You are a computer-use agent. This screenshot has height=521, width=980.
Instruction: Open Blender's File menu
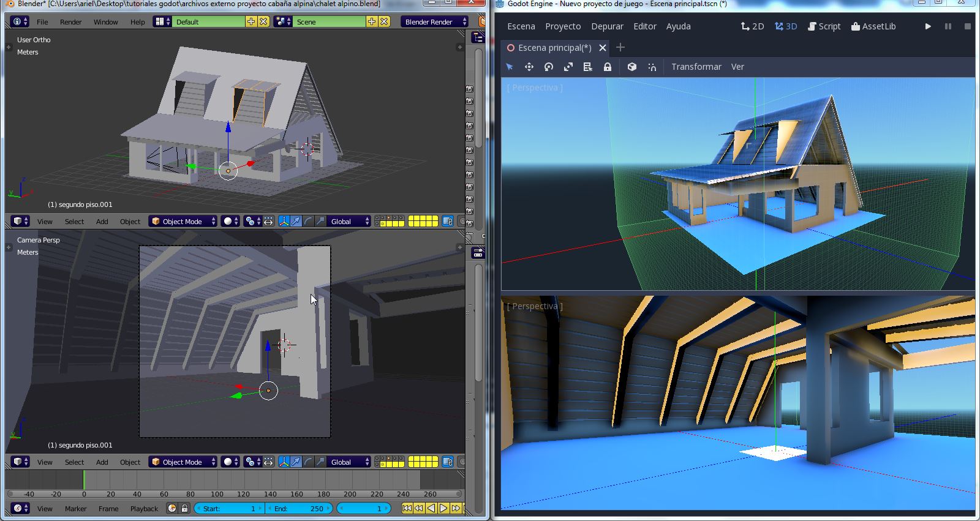pyautogui.click(x=42, y=21)
